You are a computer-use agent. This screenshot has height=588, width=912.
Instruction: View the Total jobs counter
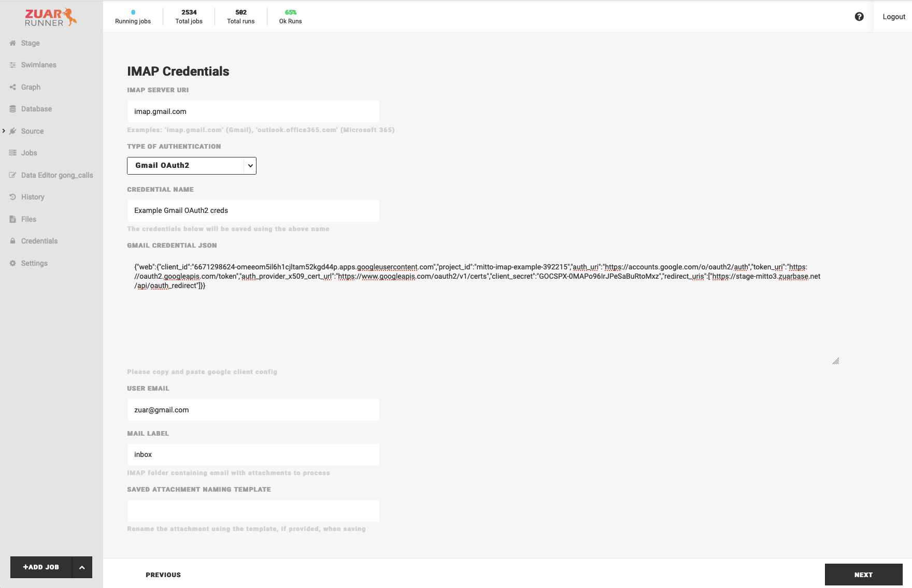coord(189,17)
